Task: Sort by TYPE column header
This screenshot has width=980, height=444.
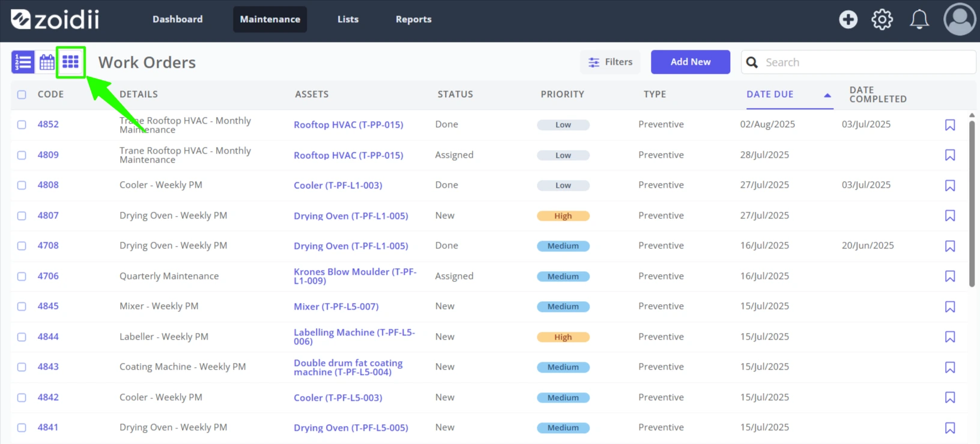Action: [x=655, y=94]
